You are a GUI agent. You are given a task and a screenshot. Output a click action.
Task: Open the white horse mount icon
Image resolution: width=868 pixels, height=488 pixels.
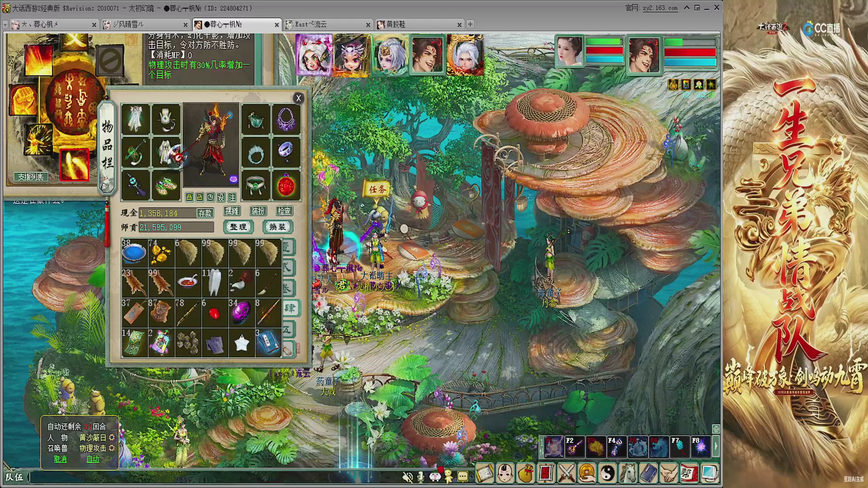pyautogui.click(x=628, y=474)
